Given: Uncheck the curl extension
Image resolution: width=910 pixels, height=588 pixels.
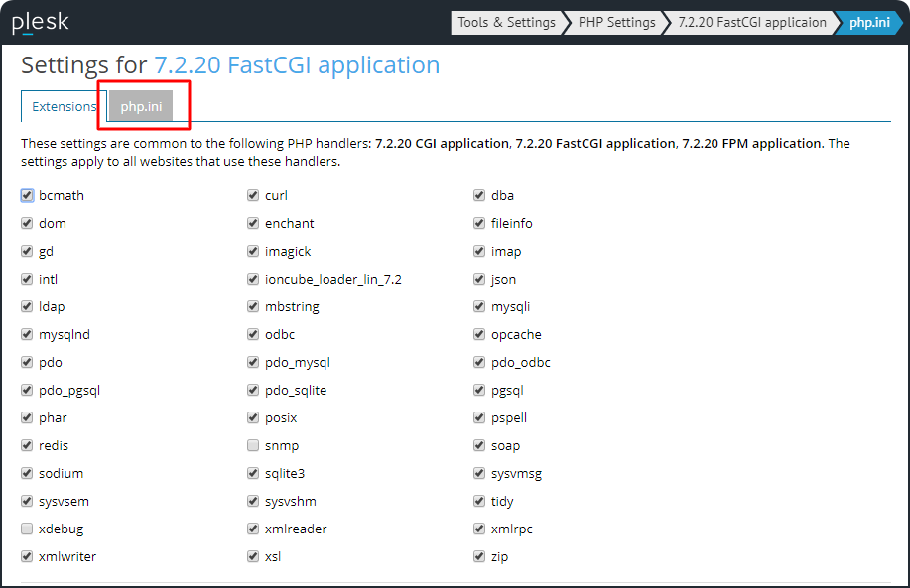Looking at the screenshot, I should [253, 195].
